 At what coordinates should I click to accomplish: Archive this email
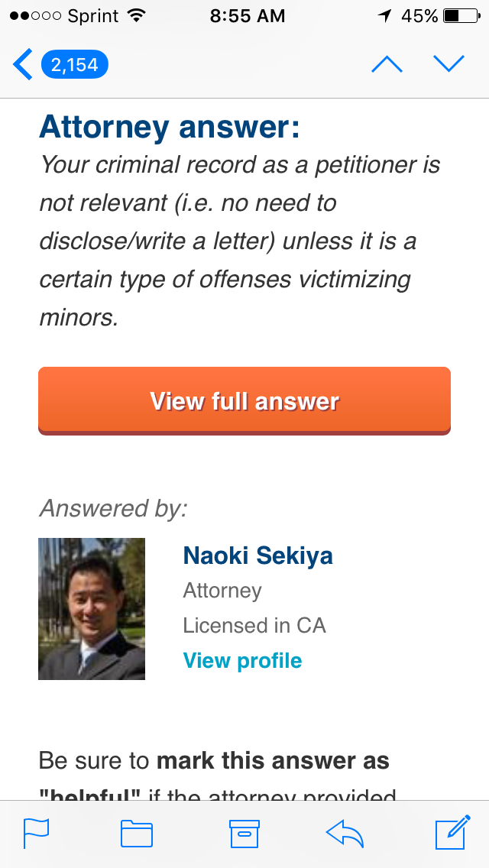click(x=244, y=833)
